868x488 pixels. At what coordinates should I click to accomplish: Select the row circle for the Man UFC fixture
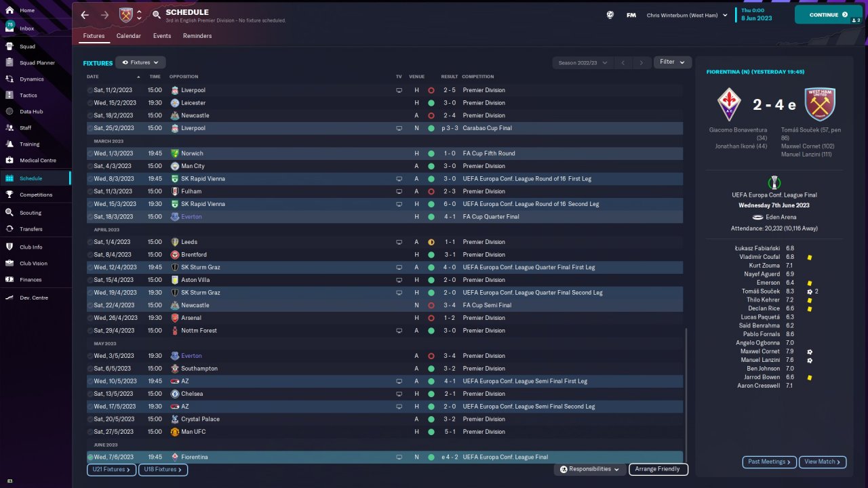click(90, 432)
